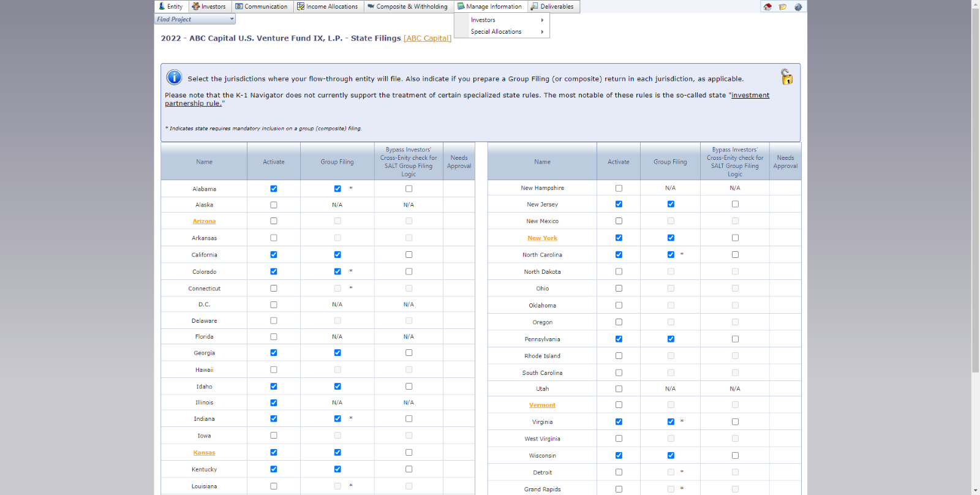
Task: Uncheck the Activate checkbox for Alabama
Action: coord(274,189)
